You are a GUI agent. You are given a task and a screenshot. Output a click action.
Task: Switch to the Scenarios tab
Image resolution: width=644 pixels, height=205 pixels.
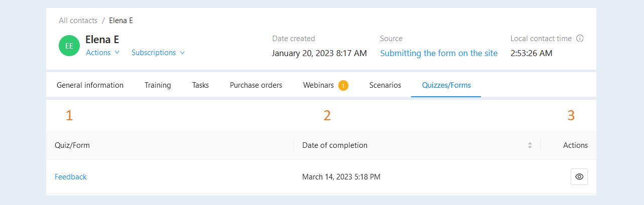pyautogui.click(x=385, y=85)
